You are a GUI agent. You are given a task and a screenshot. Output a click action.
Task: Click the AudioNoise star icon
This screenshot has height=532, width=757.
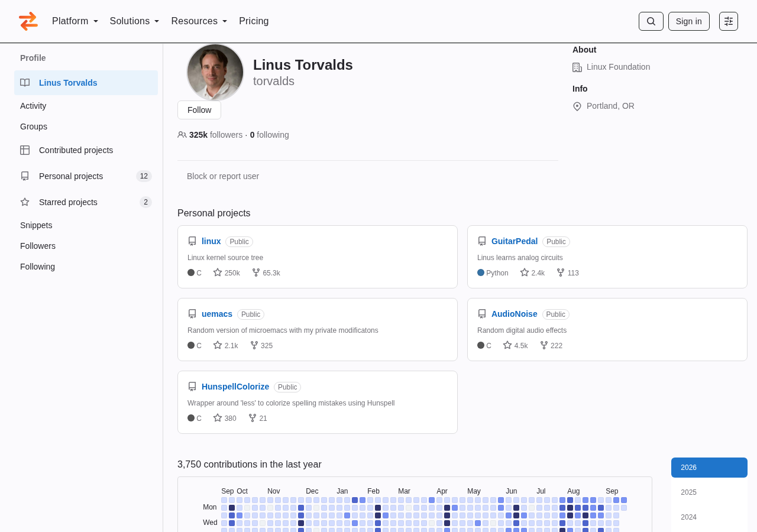(507, 345)
